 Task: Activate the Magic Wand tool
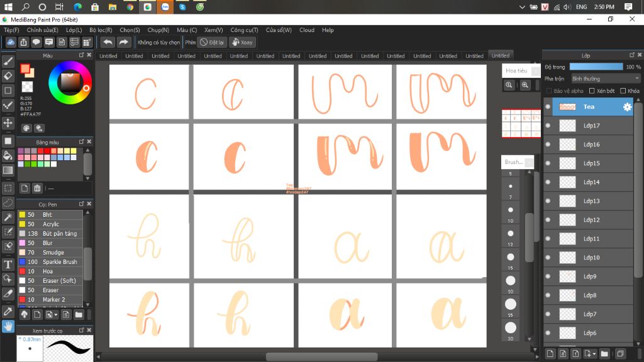(x=8, y=217)
